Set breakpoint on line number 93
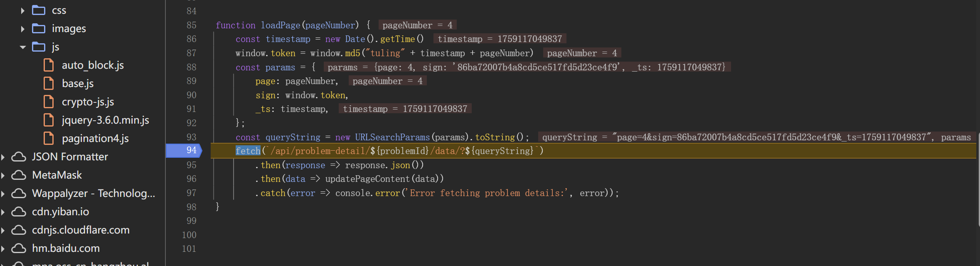 pos(191,137)
